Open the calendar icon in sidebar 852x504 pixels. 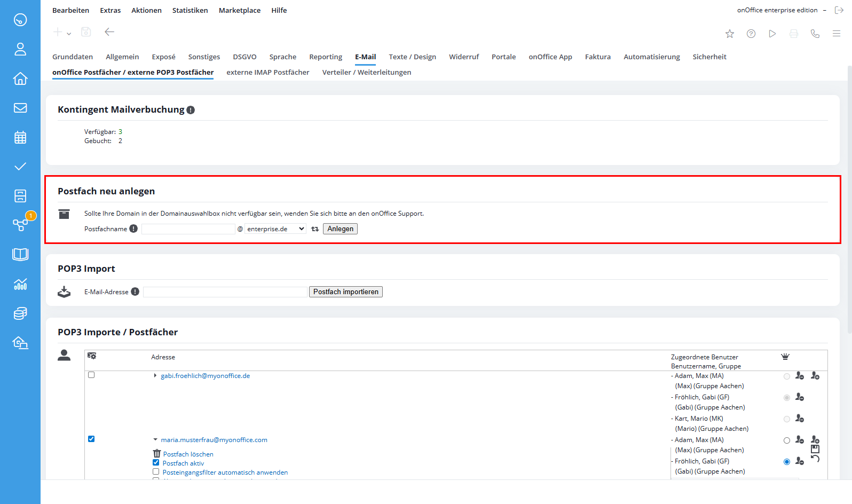point(20,137)
